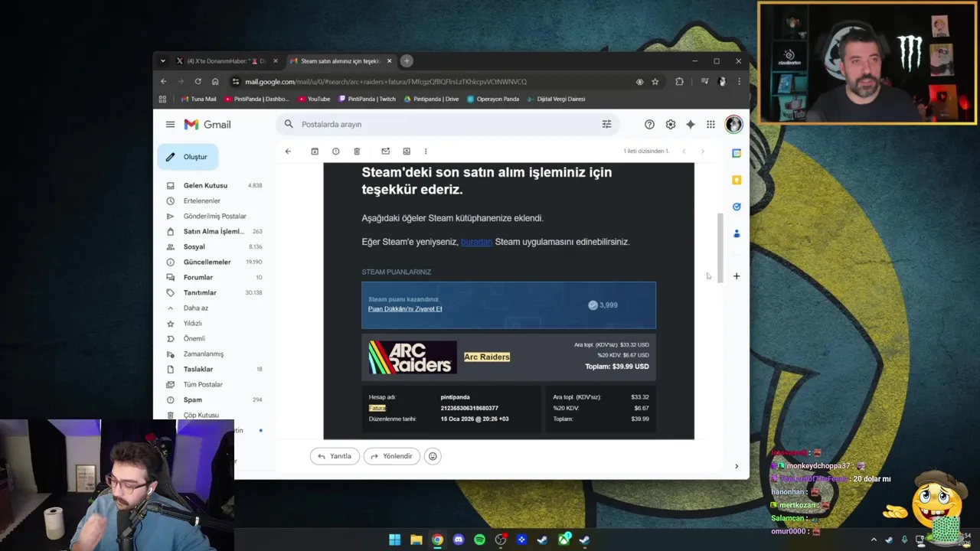Open the Google Keep side panel icon

(737, 180)
